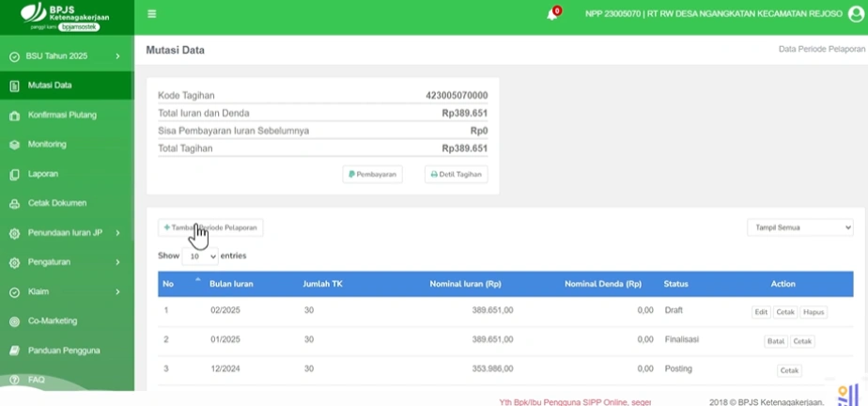Click the Finalisasi status cell

click(x=681, y=339)
